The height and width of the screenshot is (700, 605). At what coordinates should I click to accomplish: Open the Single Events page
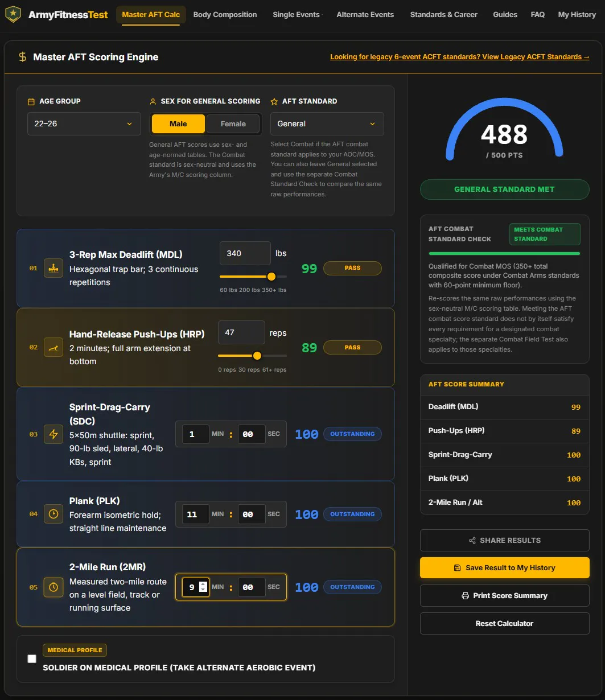(296, 15)
